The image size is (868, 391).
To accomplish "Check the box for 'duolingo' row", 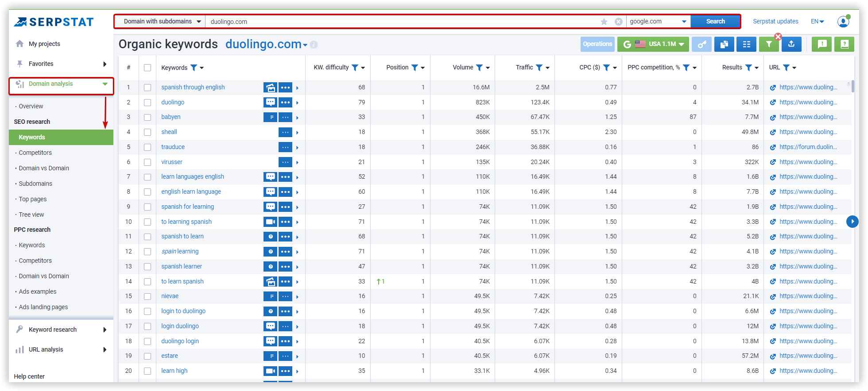I will (147, 103).
